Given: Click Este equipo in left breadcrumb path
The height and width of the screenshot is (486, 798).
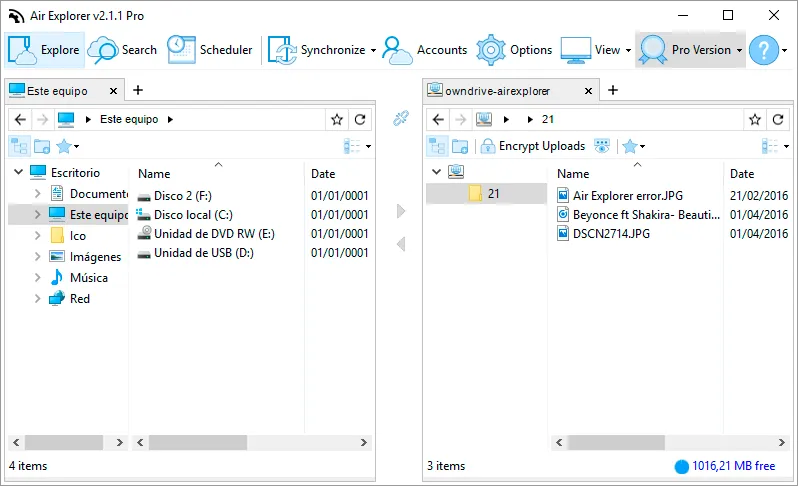Looking at the screenshot, I should [x=129, y=119].
